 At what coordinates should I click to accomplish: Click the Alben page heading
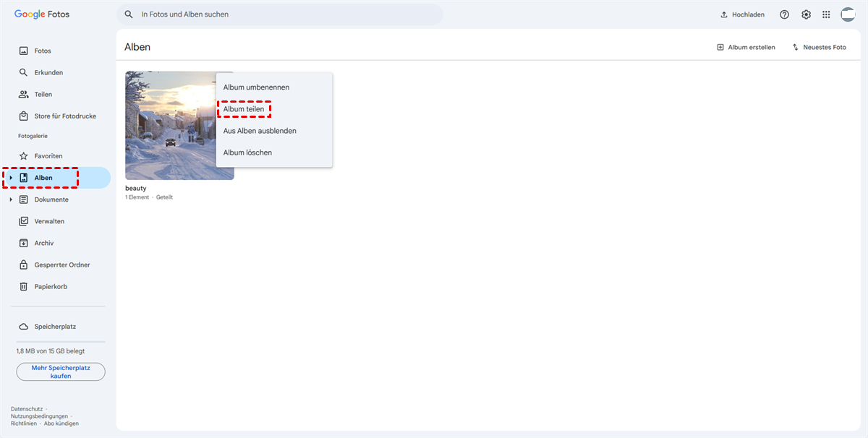point(137,47)
